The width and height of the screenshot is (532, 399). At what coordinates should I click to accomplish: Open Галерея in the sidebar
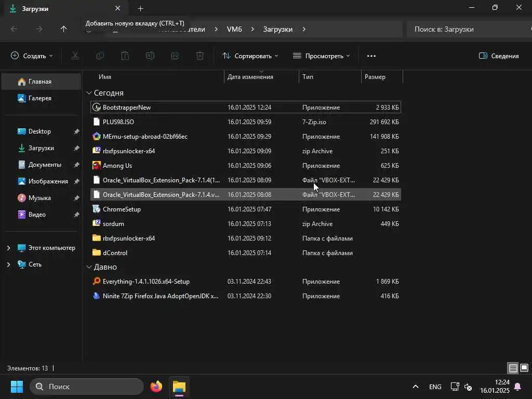[41, 98]
